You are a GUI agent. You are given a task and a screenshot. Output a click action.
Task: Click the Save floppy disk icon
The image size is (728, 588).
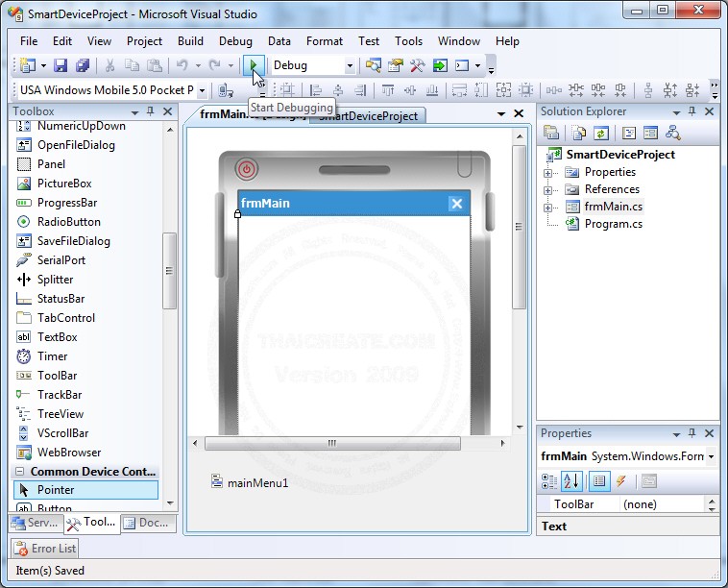[x=61, y=65]
